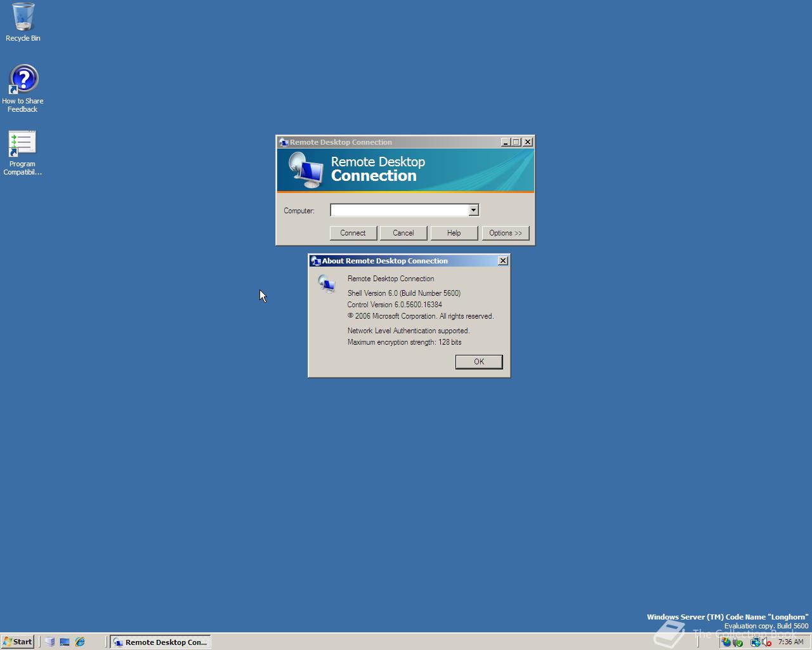Open the network status tray icon

click(756, 642)
